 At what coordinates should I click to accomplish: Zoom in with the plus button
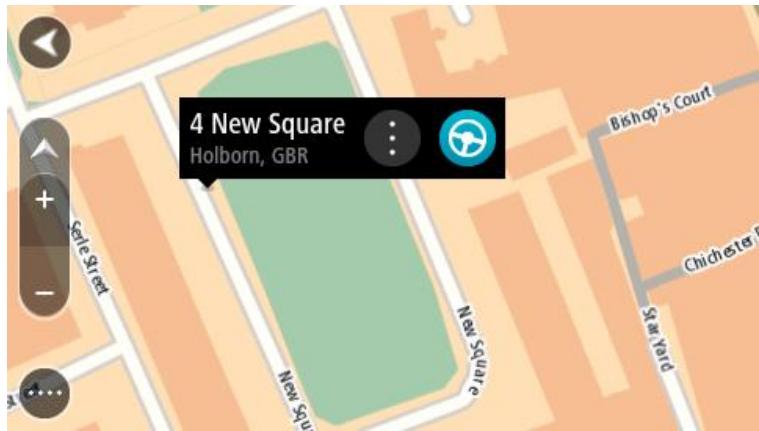pos(45,200)
